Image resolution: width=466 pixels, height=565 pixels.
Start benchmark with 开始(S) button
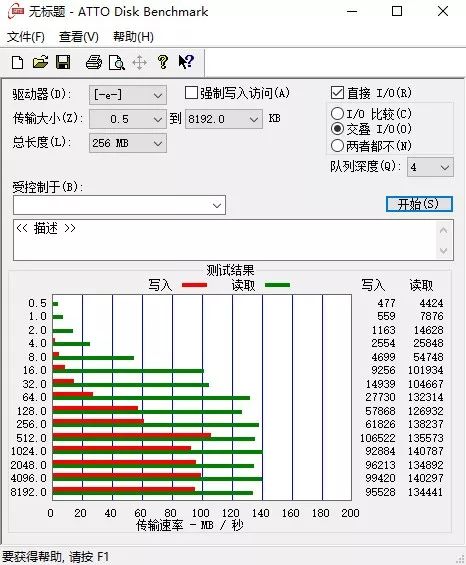[419, 204]
